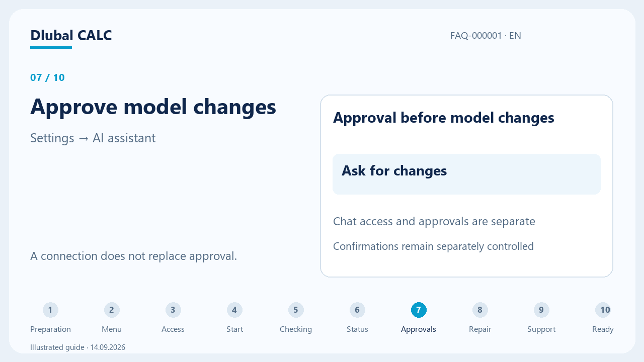The image size is (644, 362).
Task: Click the '07 / 10' page counter
Action: coord(47,77)
